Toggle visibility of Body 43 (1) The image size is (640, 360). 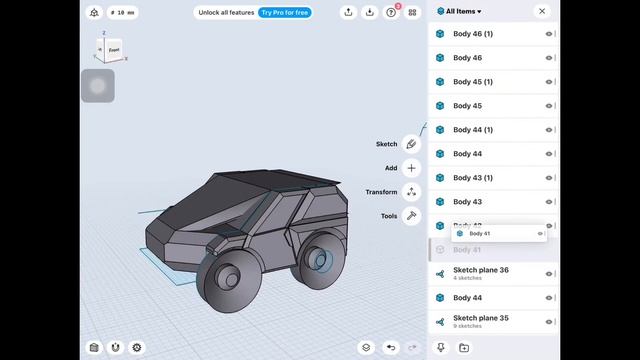coord(549,178)
